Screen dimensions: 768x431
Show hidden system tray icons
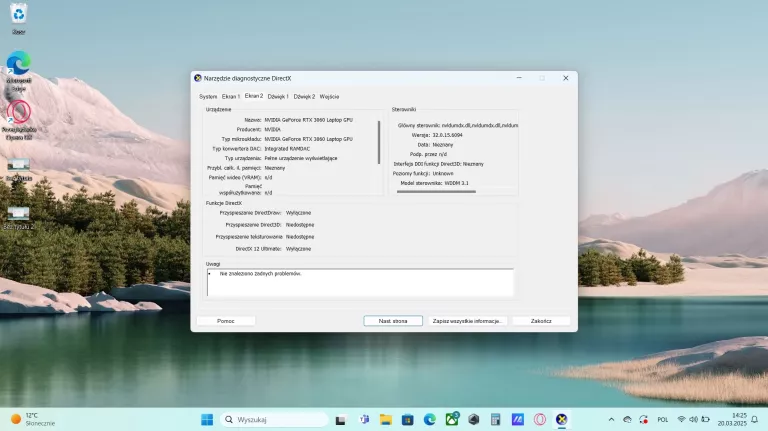(611, 420)
